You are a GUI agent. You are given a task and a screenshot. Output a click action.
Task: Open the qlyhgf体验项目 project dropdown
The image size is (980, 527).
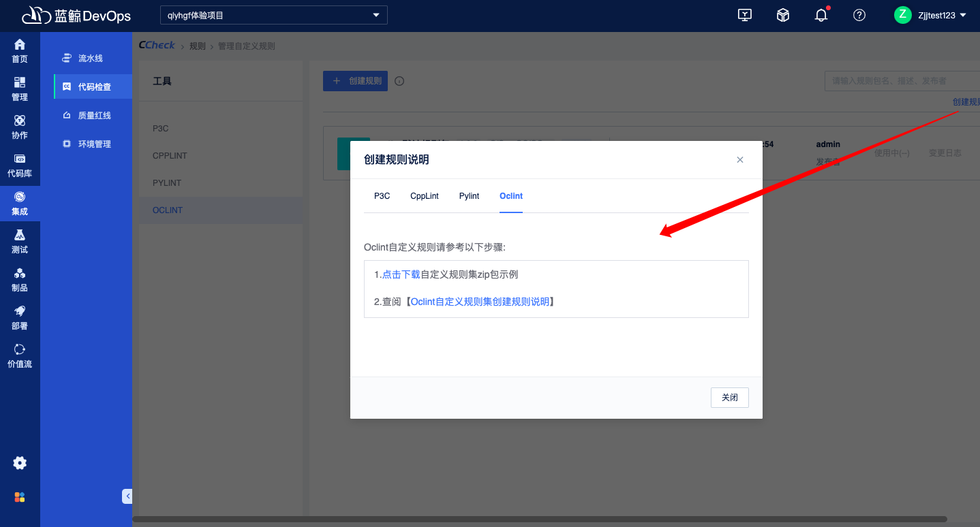click(x=274, y=15)
